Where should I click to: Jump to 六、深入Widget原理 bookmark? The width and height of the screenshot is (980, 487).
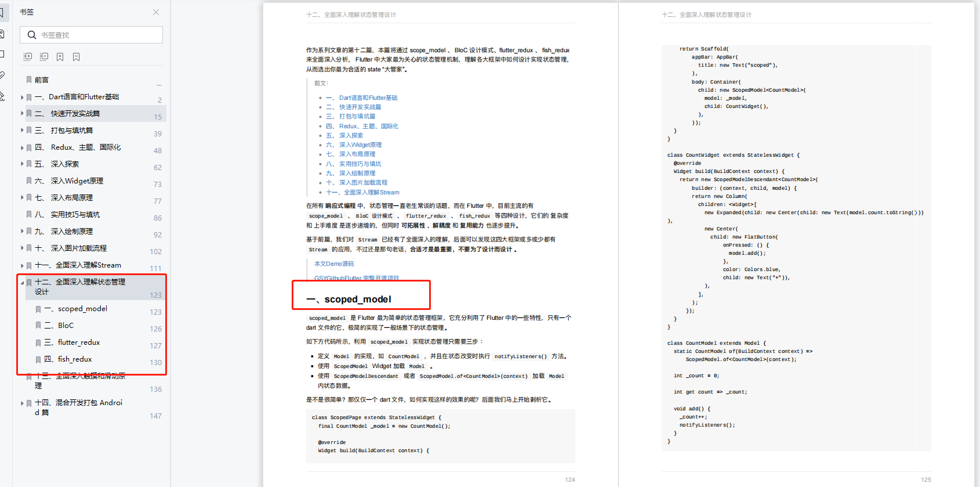click(x=69, y=181)
